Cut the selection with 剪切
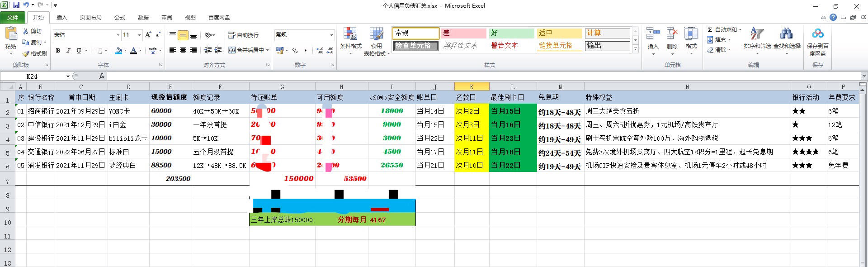The image size is (868, 267). coord(33,31)
